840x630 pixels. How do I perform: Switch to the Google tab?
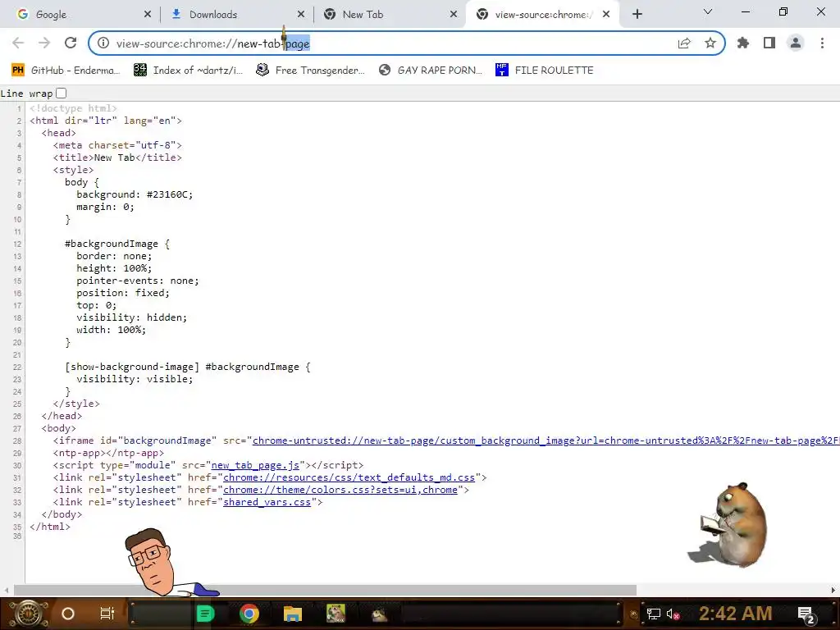(x=80, y=15)
